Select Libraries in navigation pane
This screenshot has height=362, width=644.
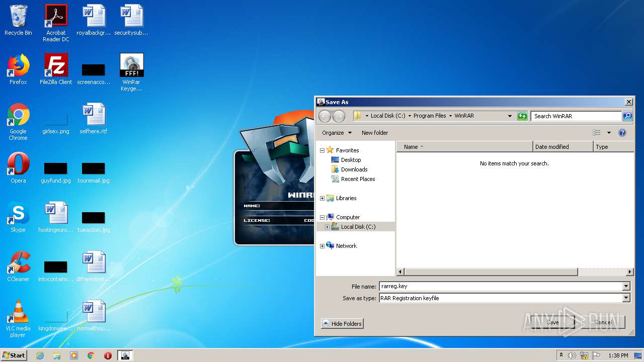point(342,198)
